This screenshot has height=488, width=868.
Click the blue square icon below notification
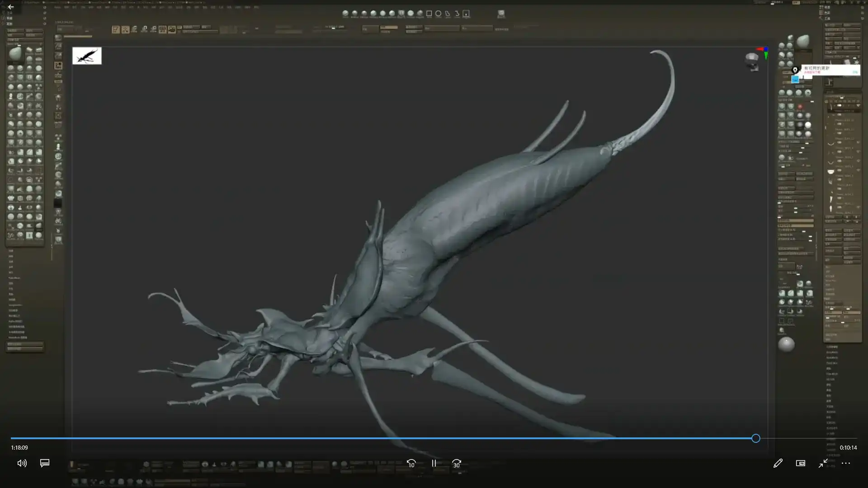point(795,80)
